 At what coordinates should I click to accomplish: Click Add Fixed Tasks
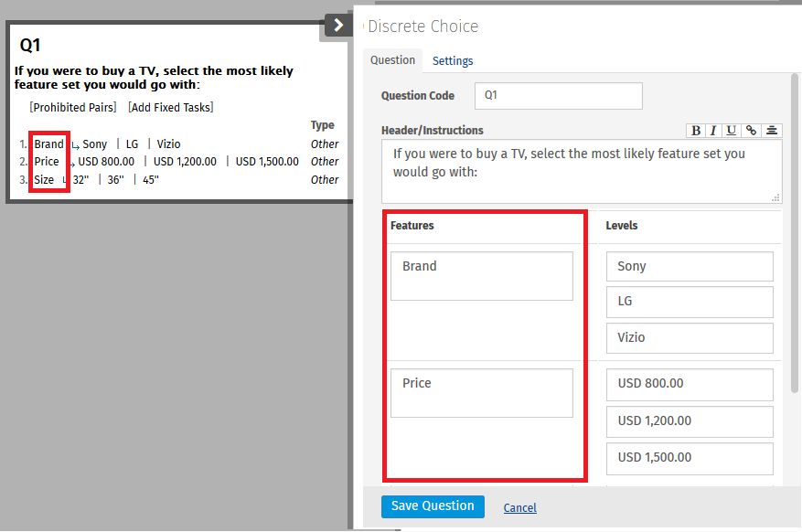[x=170, y=106]
